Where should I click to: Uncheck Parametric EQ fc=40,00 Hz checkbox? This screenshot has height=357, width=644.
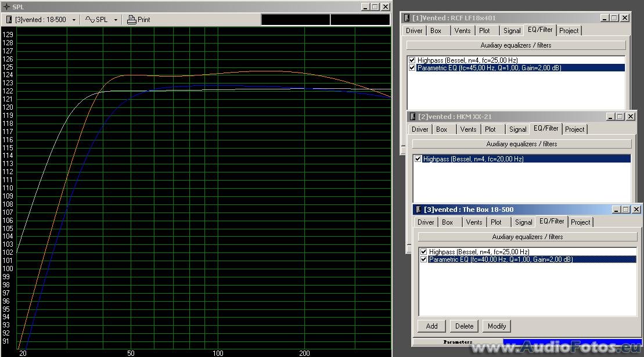point(423,259)
